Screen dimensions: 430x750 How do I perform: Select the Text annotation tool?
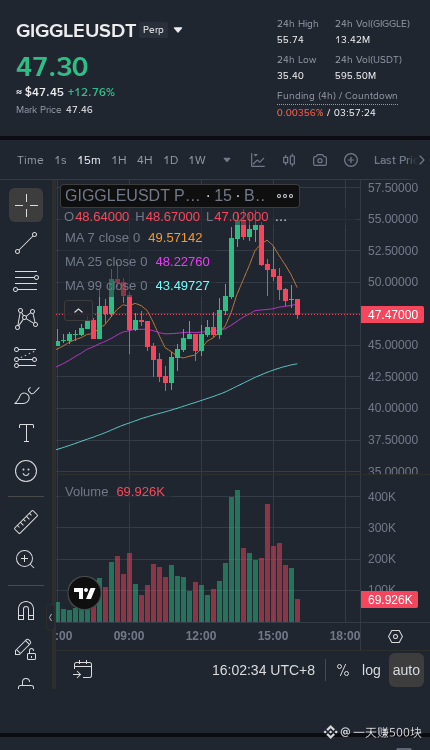pyautogui.click(x=26, y=433)
